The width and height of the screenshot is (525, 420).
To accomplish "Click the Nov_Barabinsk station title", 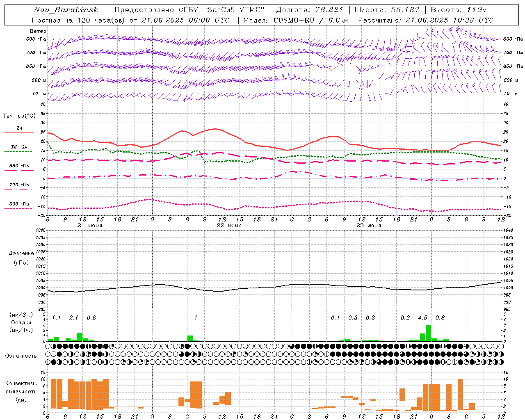I will [66, 10].
